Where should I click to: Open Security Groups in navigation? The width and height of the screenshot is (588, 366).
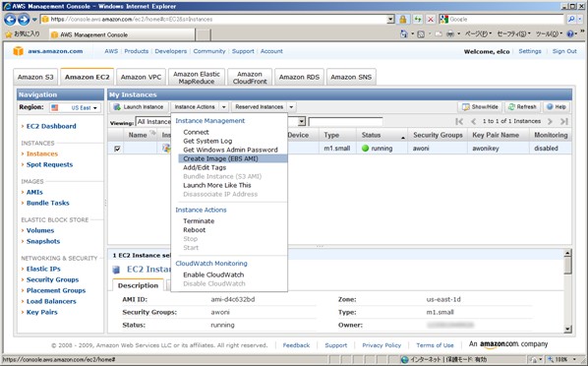pyautogui.click(x=52, y=279)
